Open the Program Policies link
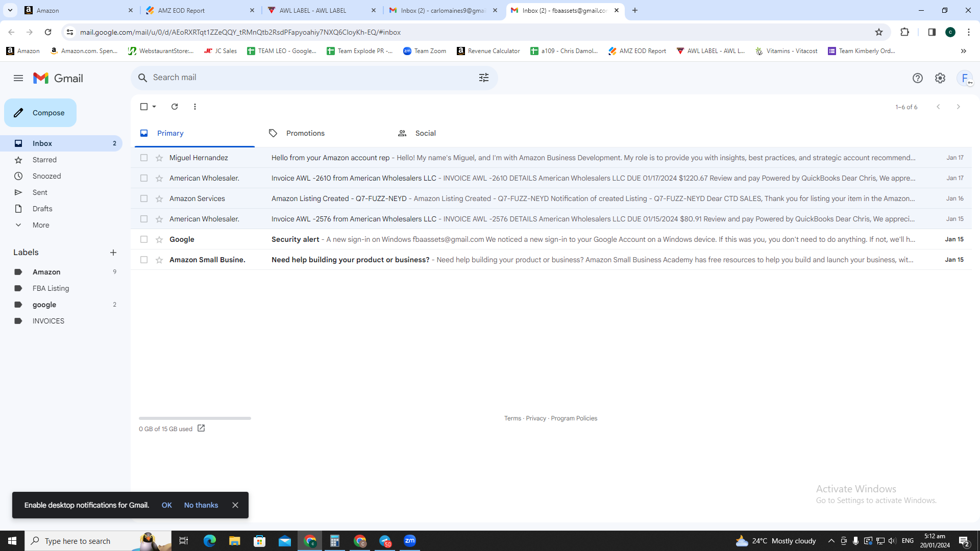The height and width of the screenshot is (551, 980). click(x=574, y=418)
